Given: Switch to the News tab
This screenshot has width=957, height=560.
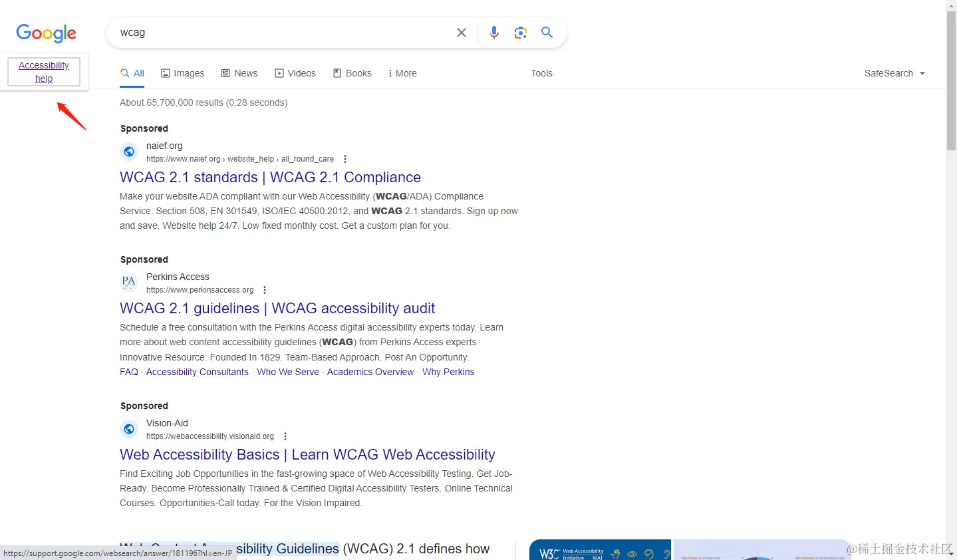Looking at the screenshot, I should click(239, 73).
